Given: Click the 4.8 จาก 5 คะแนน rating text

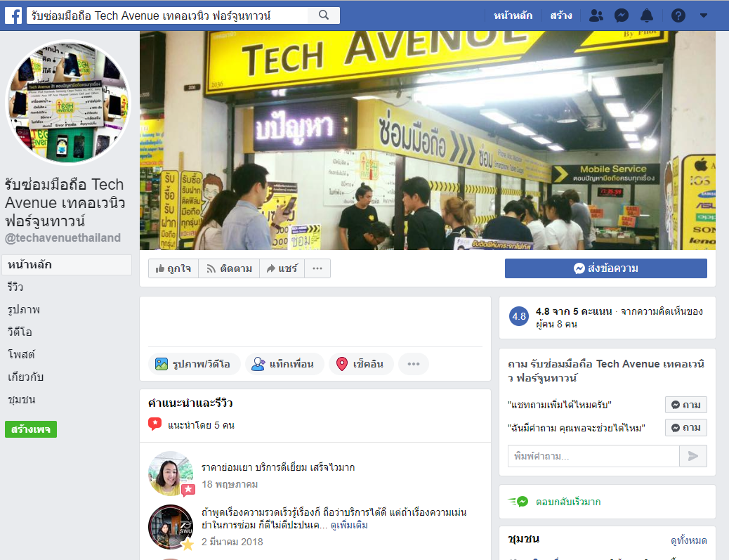Looking at the screenshot, I should coord(574,311).
